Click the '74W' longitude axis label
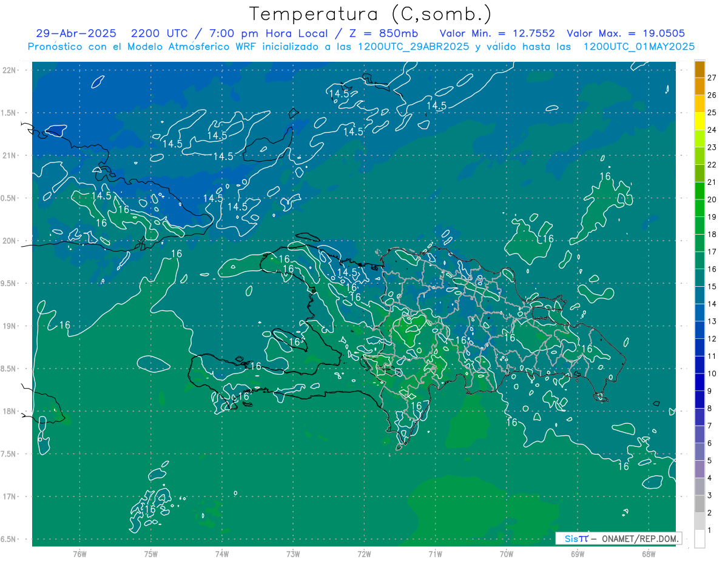This screenshot has height=562, width=728. tap(222, 554)
